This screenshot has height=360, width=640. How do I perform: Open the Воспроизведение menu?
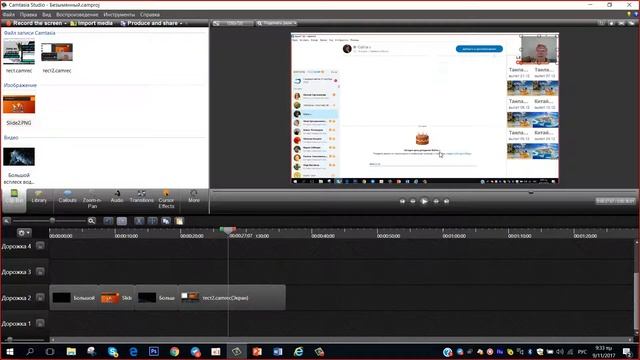click(x=78, y=14)
